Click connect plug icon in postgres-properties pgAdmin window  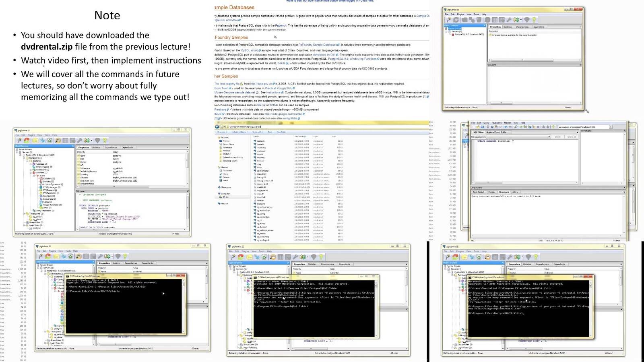pos(19,141)
